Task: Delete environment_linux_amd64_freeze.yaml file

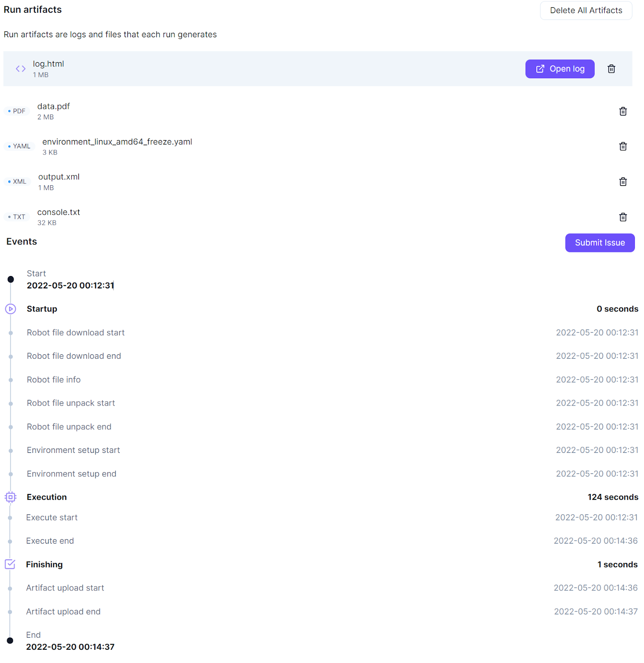Action: coord(623,146)
